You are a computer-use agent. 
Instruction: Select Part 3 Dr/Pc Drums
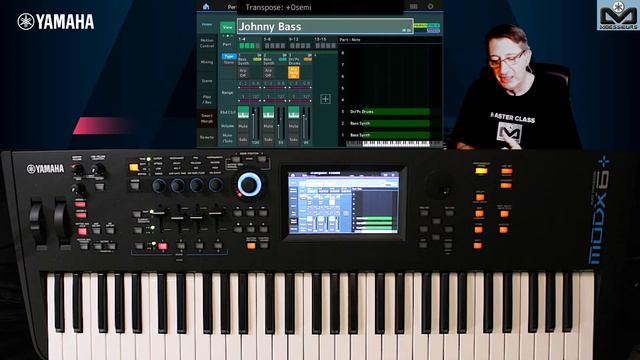pyautogui.click(x=300, y=60)
